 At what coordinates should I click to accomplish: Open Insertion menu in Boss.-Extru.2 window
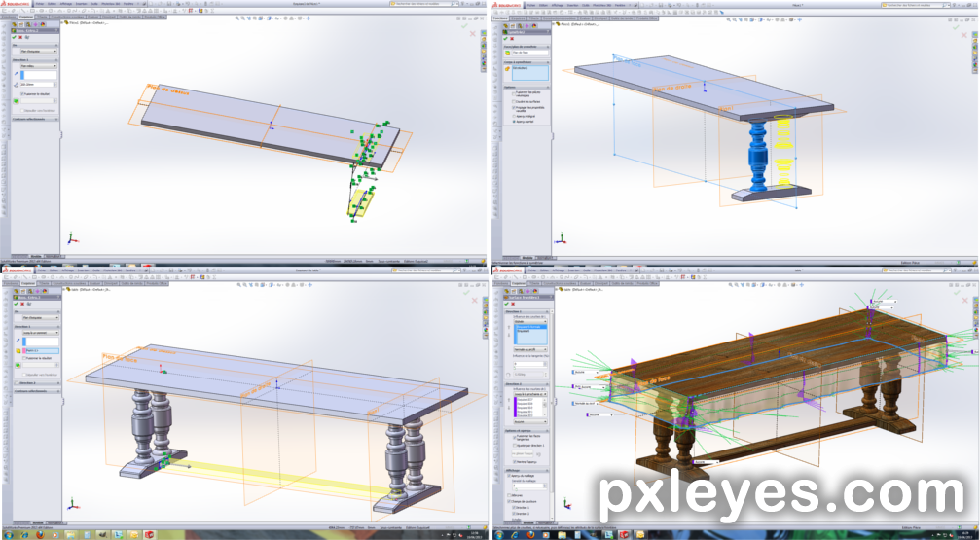click(x=81, y=4)
